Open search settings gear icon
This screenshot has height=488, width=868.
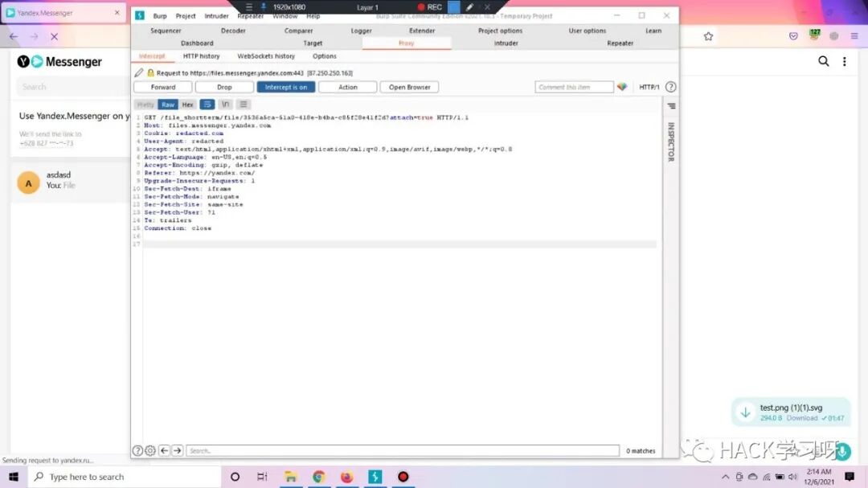click(x=150, y=450)
